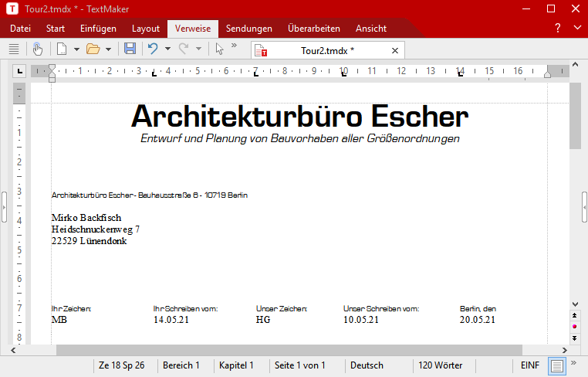Select the object selection arrow tool

[x=219, y=49]
